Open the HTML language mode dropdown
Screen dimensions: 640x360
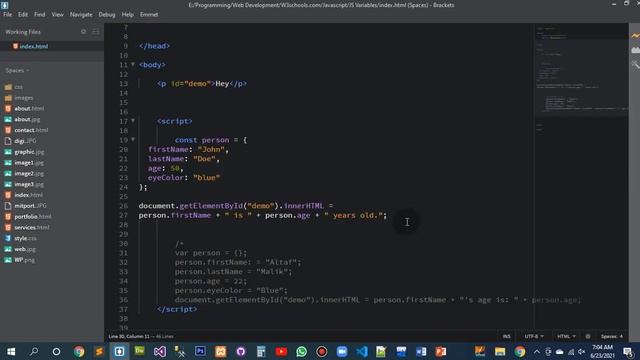tap(566, 336)
